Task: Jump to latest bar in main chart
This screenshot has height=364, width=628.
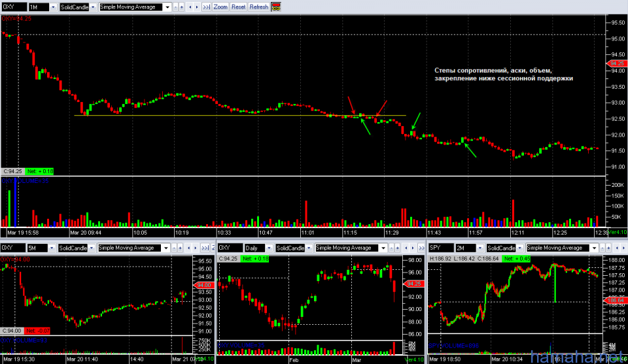Action: [x=206, y=7]
